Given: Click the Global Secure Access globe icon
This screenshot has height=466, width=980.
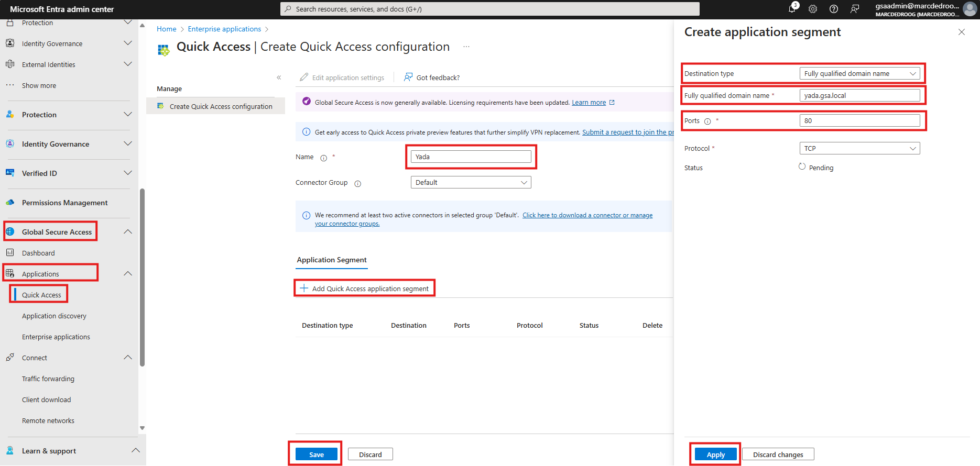Looking at the screenshot, I should 10,231.
